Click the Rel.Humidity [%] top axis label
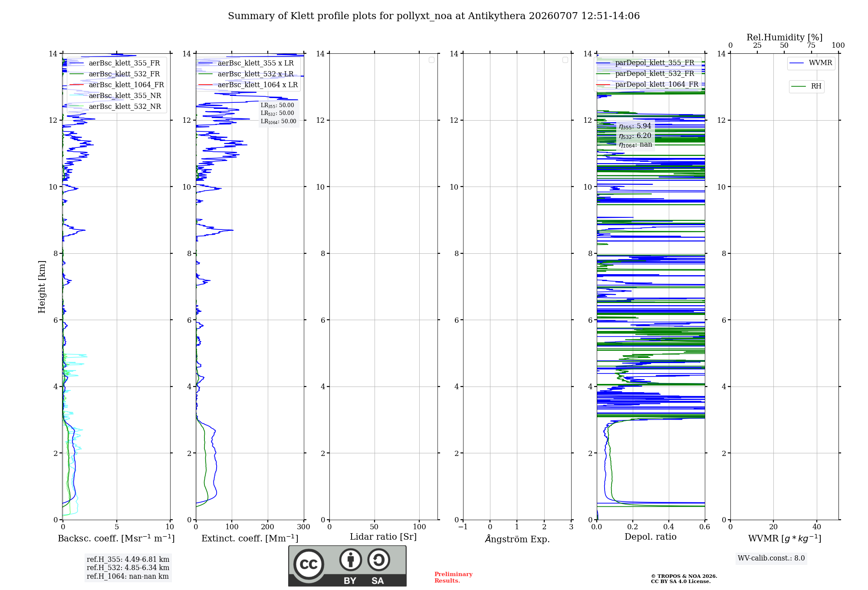This screenshot has height=590, width=868. (785, 37)
